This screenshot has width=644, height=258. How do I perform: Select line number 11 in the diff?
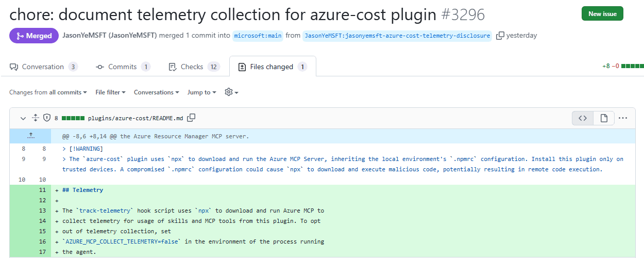42,190
